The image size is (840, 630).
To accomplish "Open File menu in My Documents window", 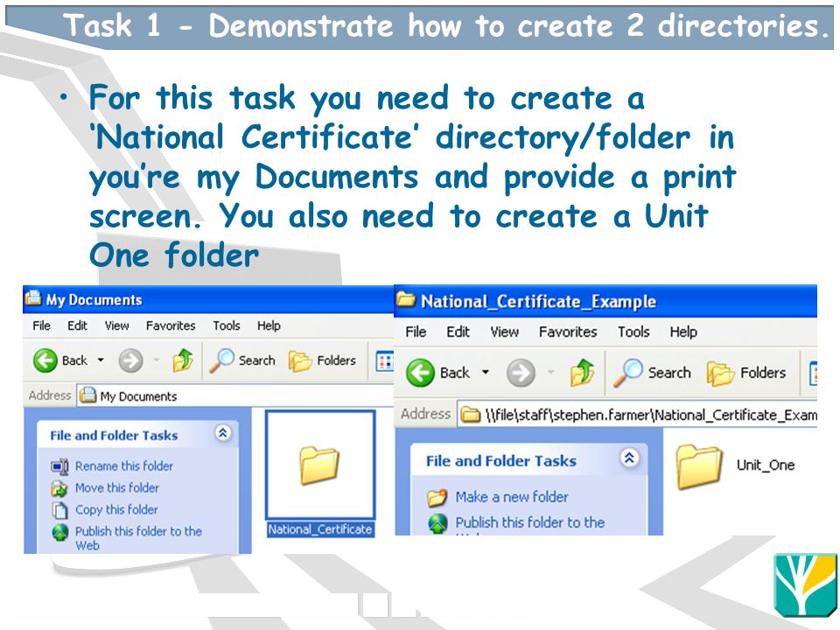I will coord(41,325).
